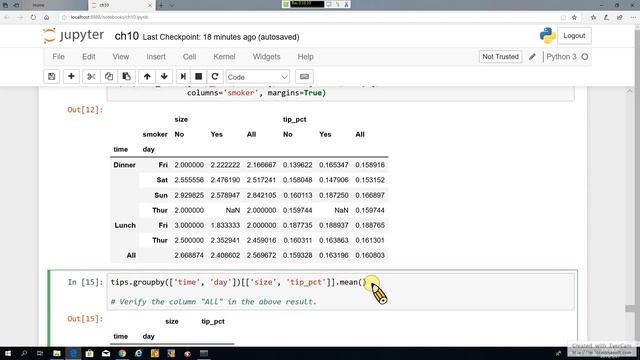
Task: Click the tip_pct column header in Out[12]
Action: (x=294, y=120)
